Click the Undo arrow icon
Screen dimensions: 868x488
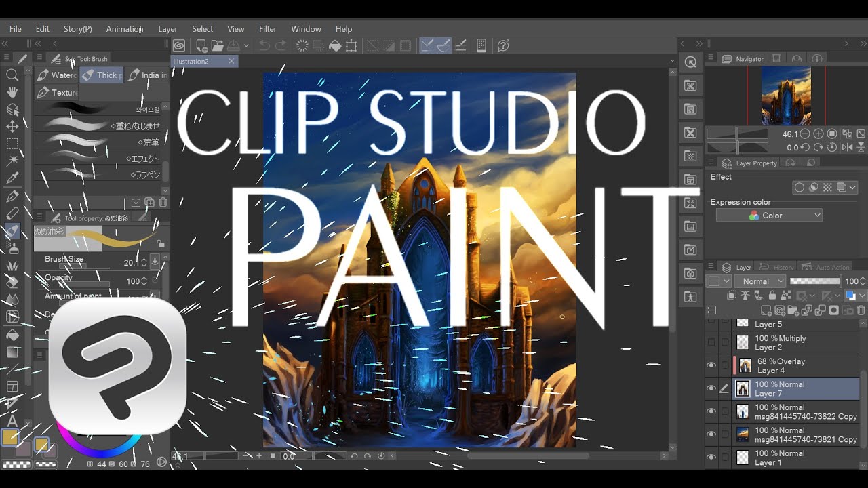[264, 45]
